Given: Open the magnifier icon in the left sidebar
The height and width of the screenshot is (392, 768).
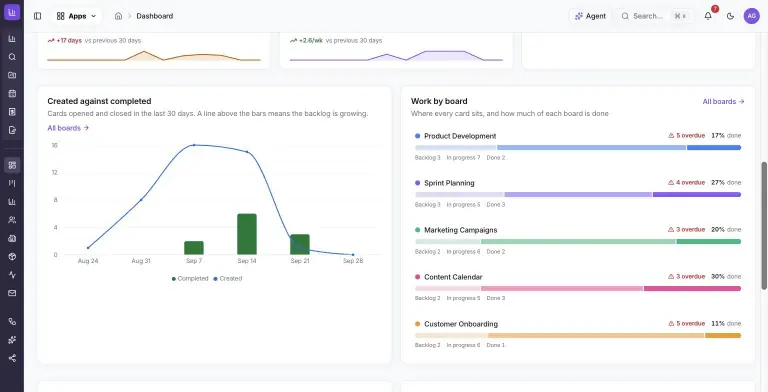Looking at the screenshot, I should coord(12,57).
